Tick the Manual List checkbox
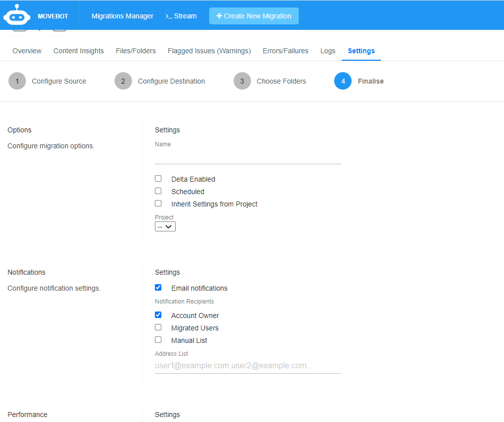Image resolution: width=504 pixels, height=422 pixels. pos(158,340)
